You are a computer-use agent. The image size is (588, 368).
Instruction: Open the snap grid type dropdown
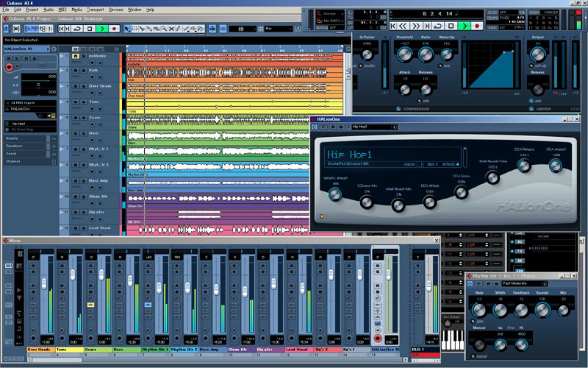243,29
